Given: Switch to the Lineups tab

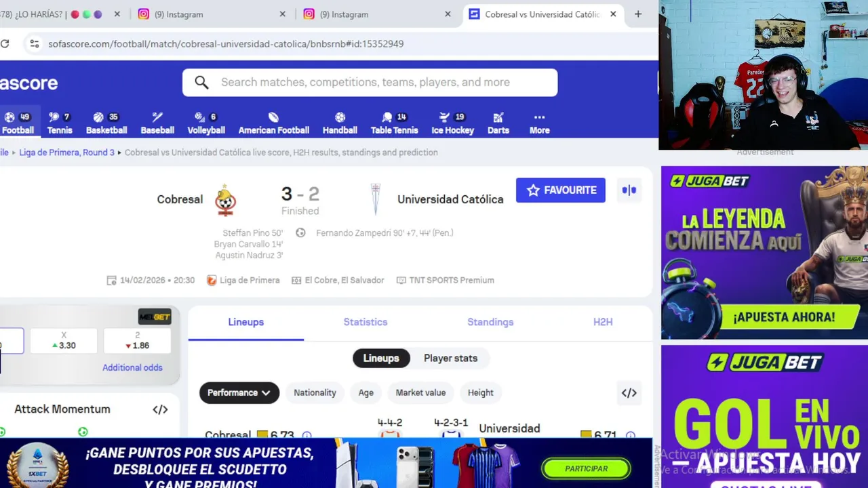Looking at the screenshot, I should click(x=245, y=322).
